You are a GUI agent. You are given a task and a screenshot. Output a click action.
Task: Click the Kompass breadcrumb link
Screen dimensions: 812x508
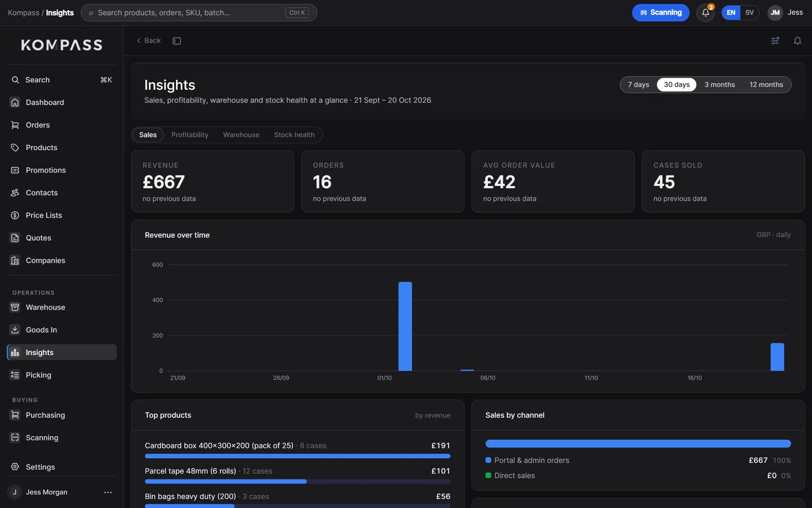[23, 13]
